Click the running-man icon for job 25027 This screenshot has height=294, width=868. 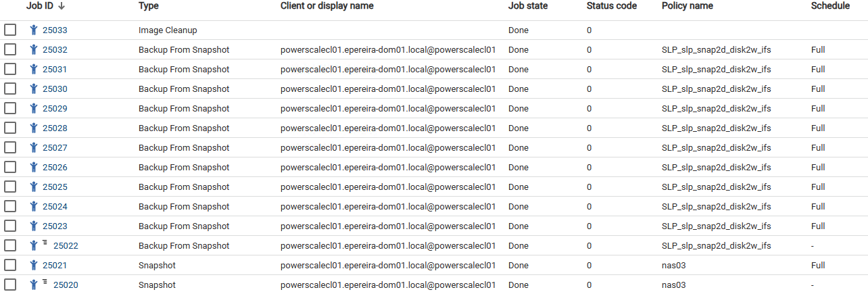coord(34,148)
